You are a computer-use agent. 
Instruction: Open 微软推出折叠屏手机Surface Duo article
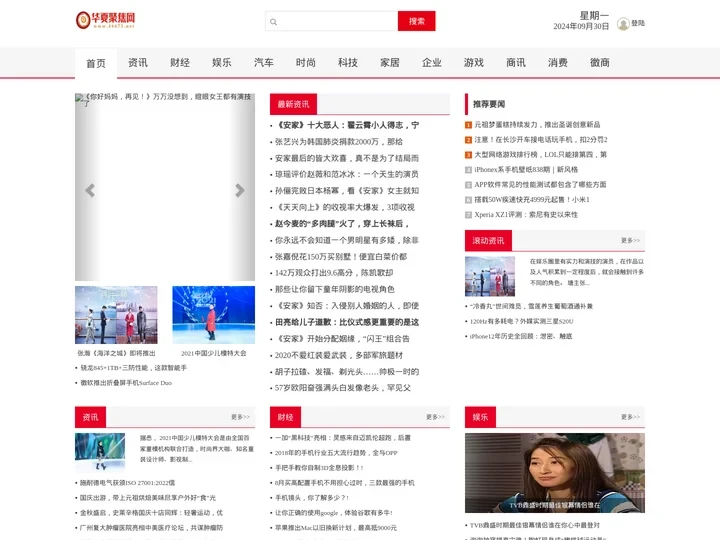(126, 383)
